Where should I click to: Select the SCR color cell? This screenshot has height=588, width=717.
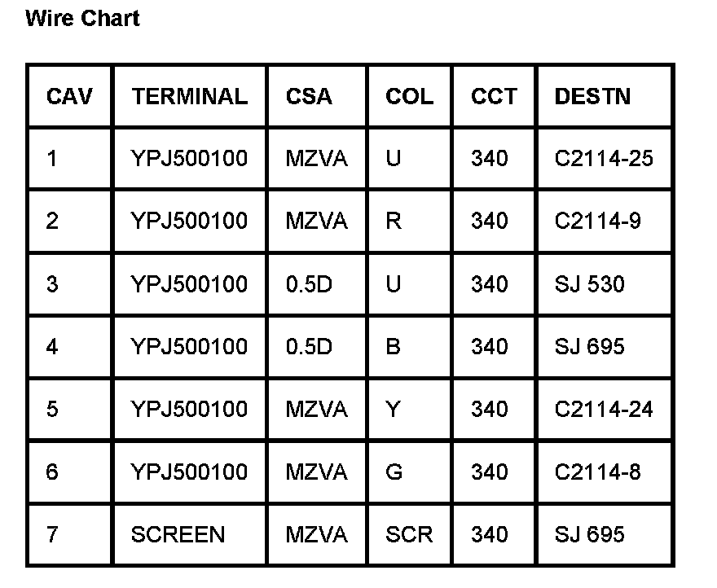click(409, 534)
